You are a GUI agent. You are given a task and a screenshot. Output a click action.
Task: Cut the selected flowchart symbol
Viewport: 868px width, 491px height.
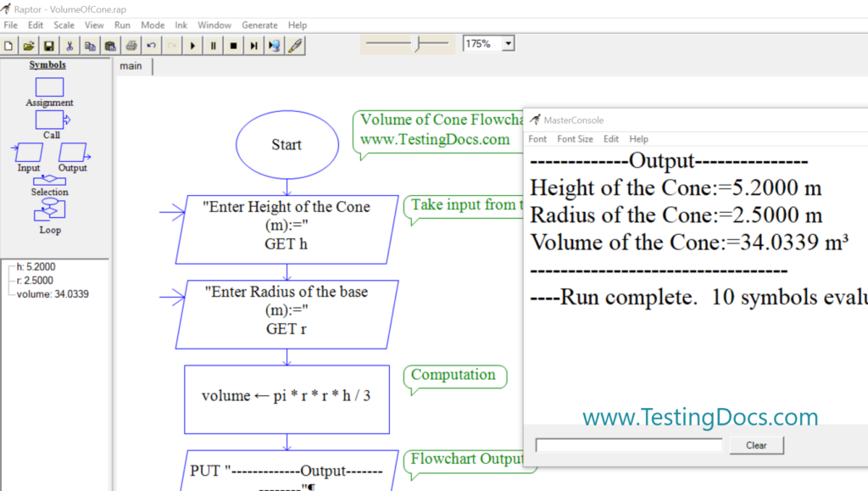pyautogui.click(x=69, y=45)
